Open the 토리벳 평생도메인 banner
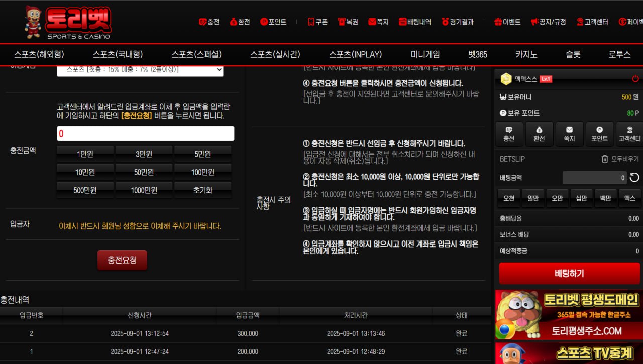This screenshot has height=364, width=643. 569,315
